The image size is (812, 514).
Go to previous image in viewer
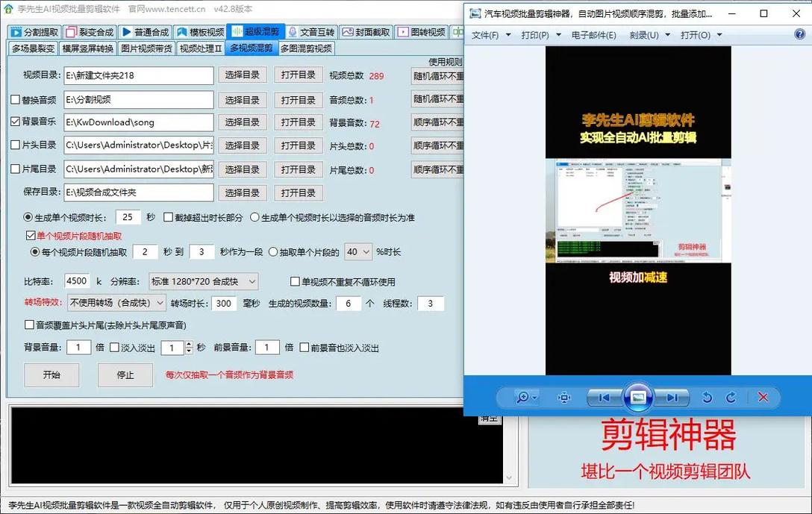point(604,398)
